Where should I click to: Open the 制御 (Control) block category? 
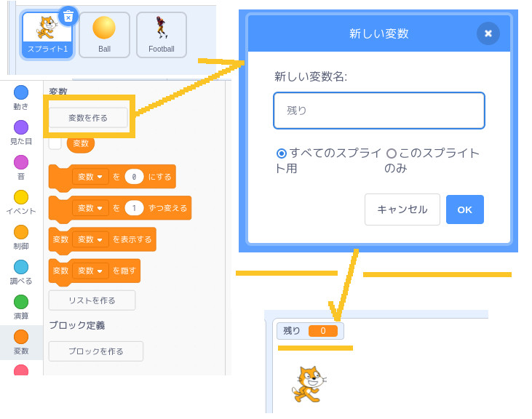click(x=20, y=238)
